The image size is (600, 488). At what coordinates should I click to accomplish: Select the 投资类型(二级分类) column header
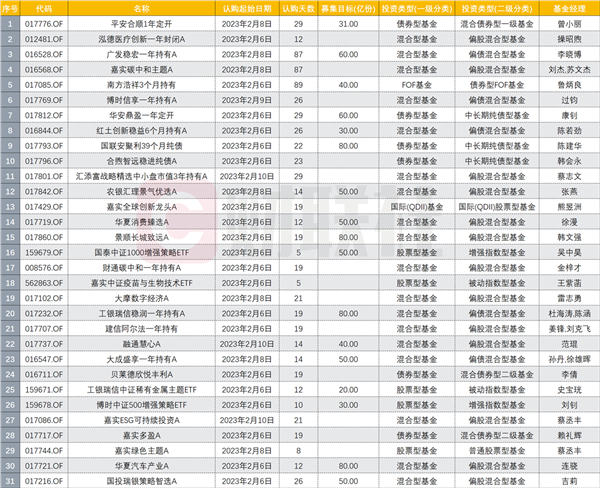(x=497, y=8)
